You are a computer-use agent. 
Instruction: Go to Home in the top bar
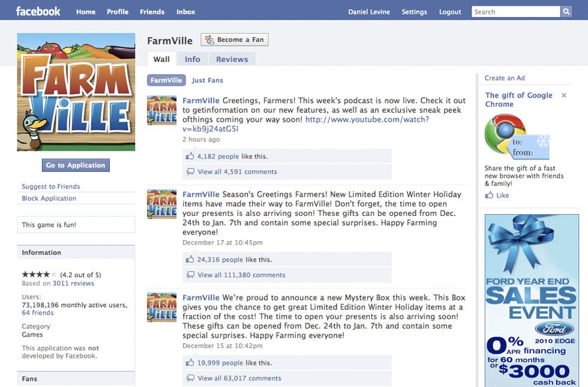(86, 11)
